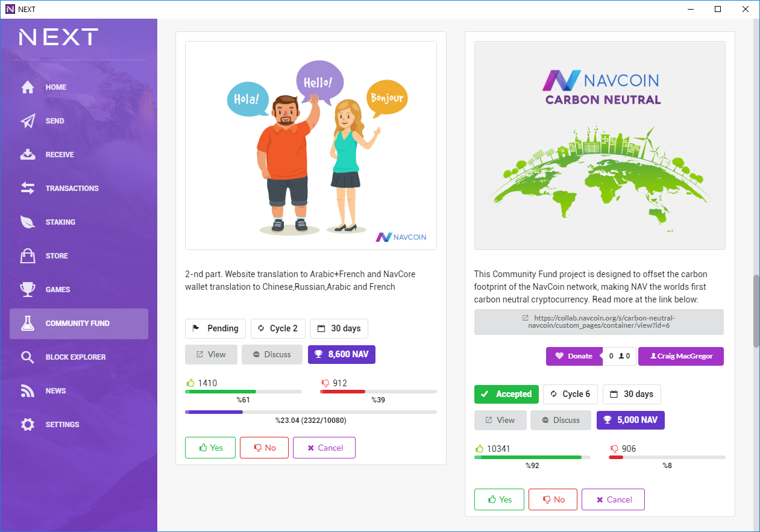The width and height of the screenshot is (760, 532).
Task: Click external-link icon in carbon neutral URL box
Action: point(526,318)
